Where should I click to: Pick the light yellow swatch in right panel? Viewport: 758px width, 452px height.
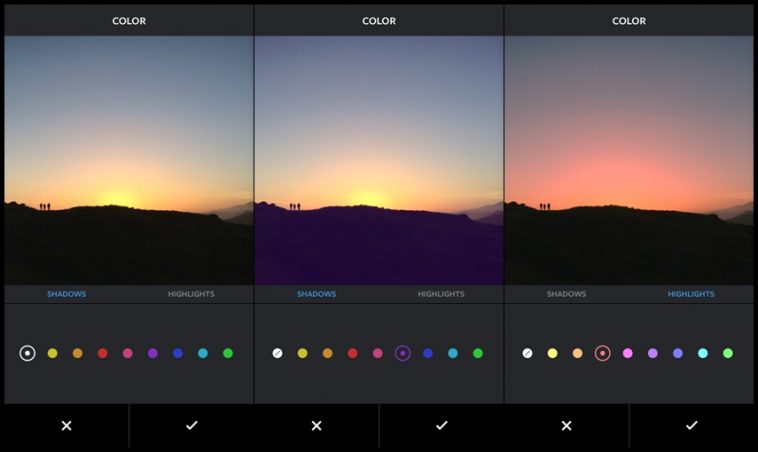coord(552,353)
